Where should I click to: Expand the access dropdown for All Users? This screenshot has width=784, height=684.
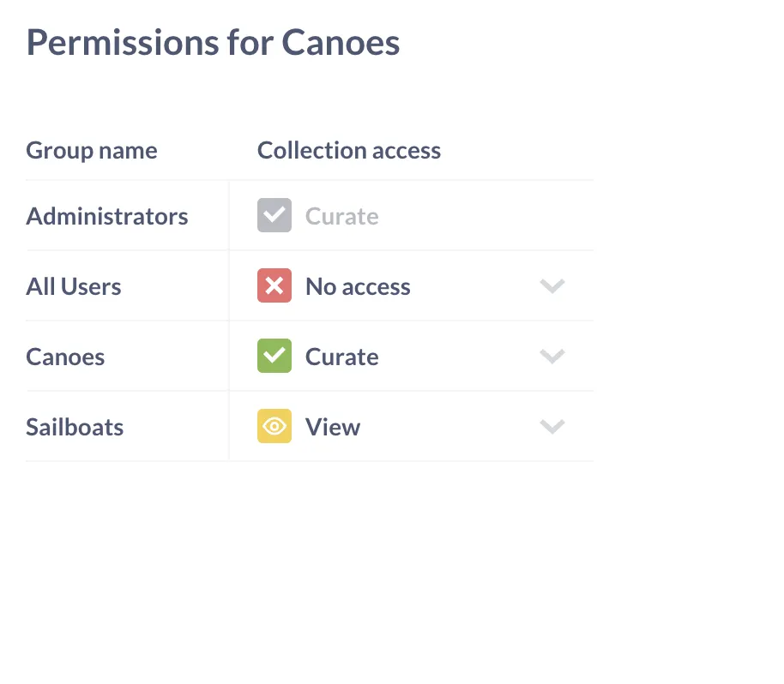[x=552, y=285]
